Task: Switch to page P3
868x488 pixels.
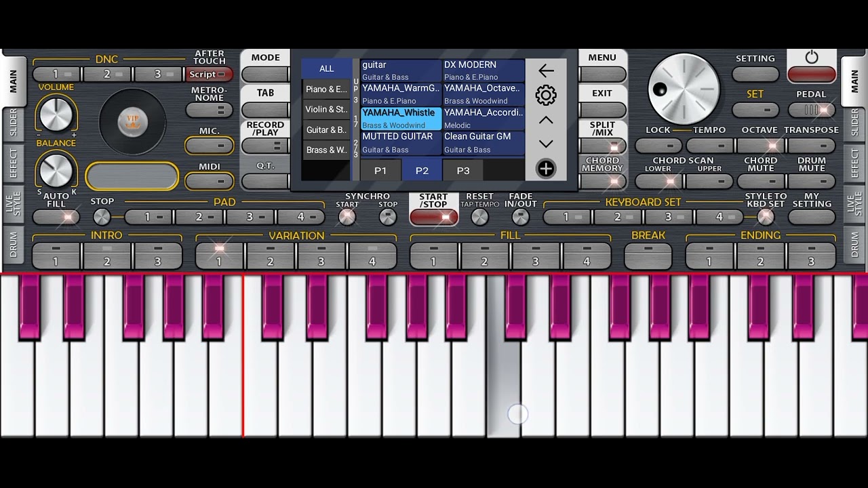Action: point(463,171)
